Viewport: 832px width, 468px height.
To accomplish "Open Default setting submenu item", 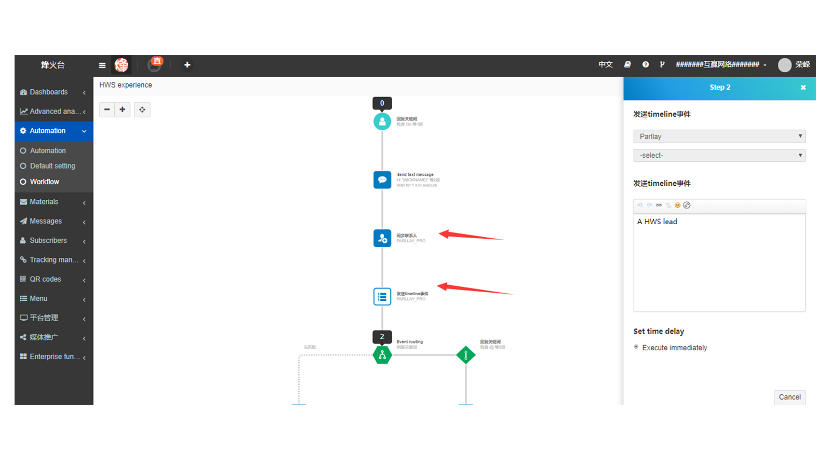I will point(52,166).
